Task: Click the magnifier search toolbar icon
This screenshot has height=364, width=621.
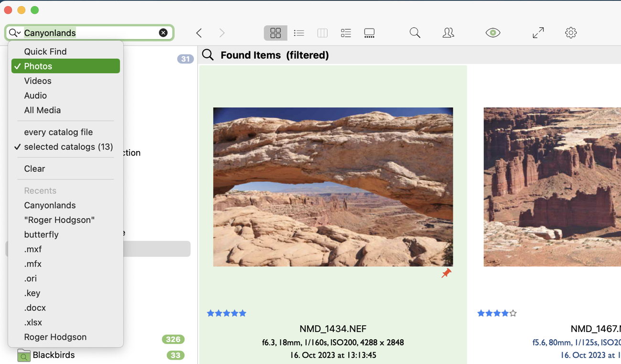Action: (415, 33)
